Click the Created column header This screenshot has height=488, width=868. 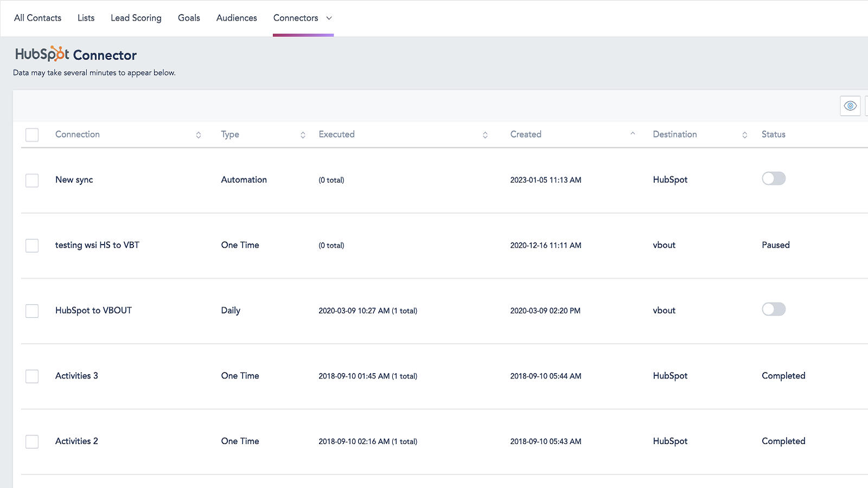[525, 134]
